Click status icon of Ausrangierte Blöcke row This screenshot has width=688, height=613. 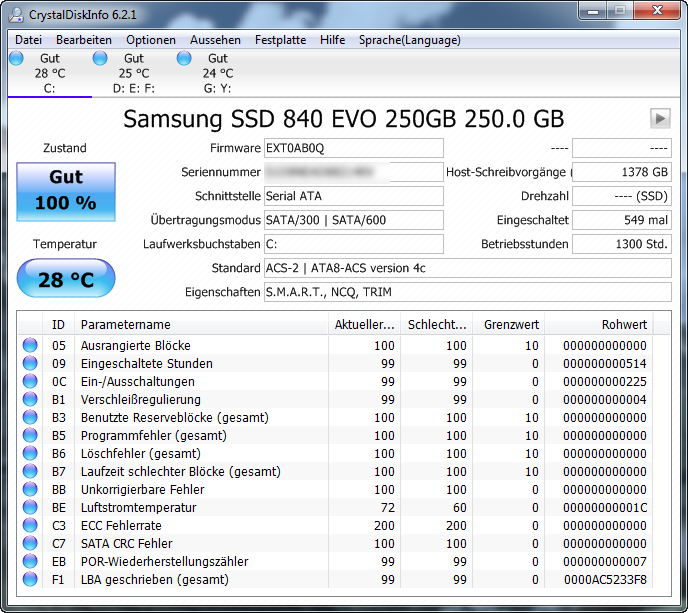(30, 345)
